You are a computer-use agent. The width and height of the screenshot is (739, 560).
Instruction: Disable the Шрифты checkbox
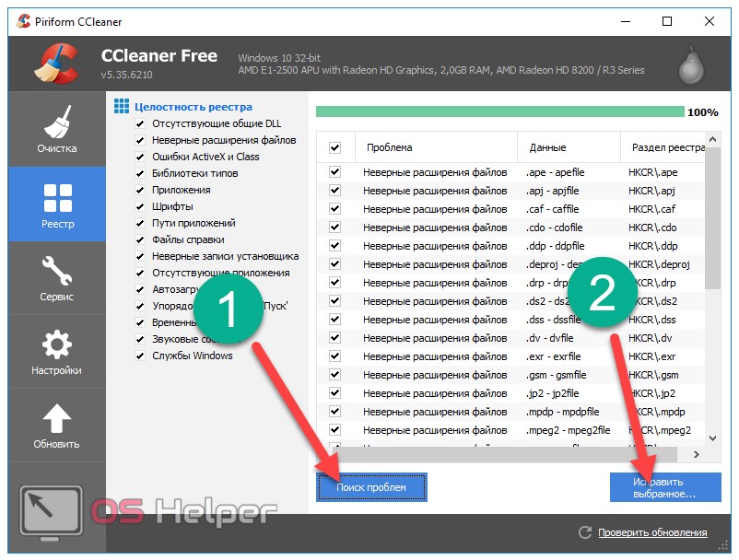click(x=140, y=206)
